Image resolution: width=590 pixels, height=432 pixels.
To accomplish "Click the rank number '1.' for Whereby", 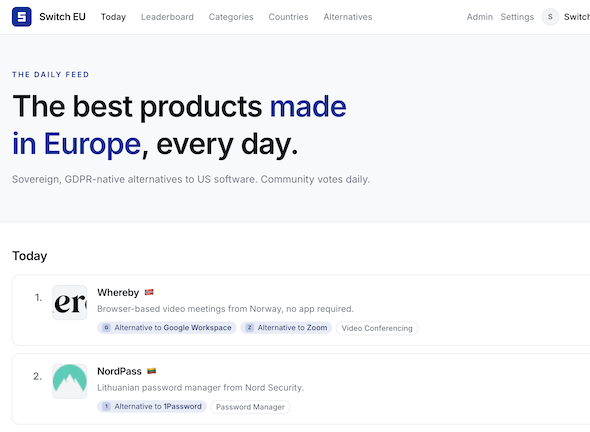I will tap(38, 298).
